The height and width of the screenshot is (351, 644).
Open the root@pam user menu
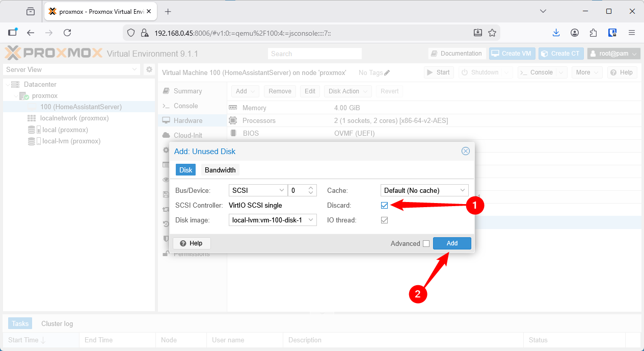click(614, 54)
